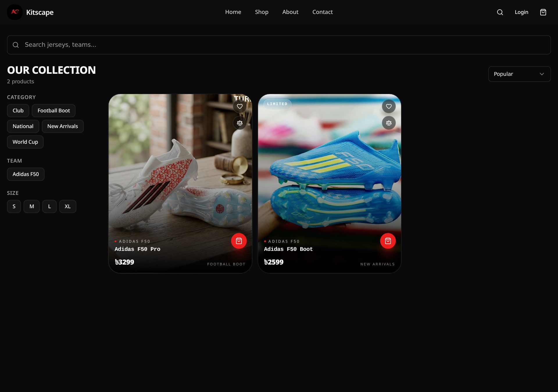Toggle the World Cup category filter
Image resolution: width=558 pixels, height=392 pixels.
pyautogui.click(x=25, y=142)
